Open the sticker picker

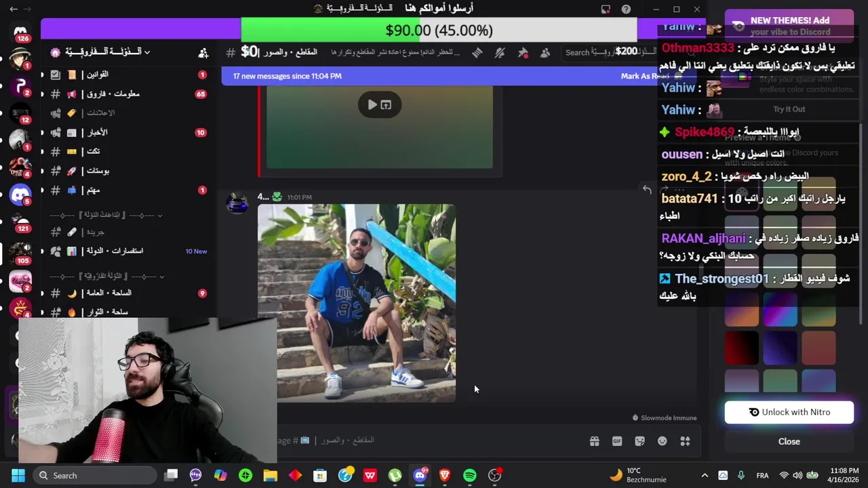[x=639, y=441]
